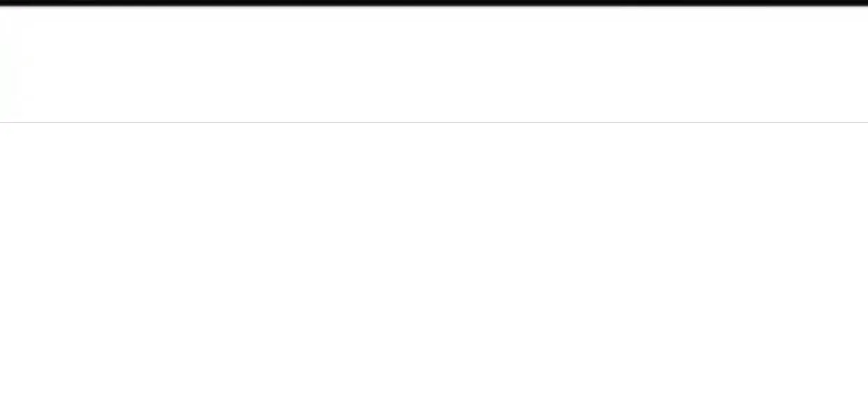This screenshot has height=419, width=868.
Task: Click the thin gray horizontal divider line
Action: (434, 122)
